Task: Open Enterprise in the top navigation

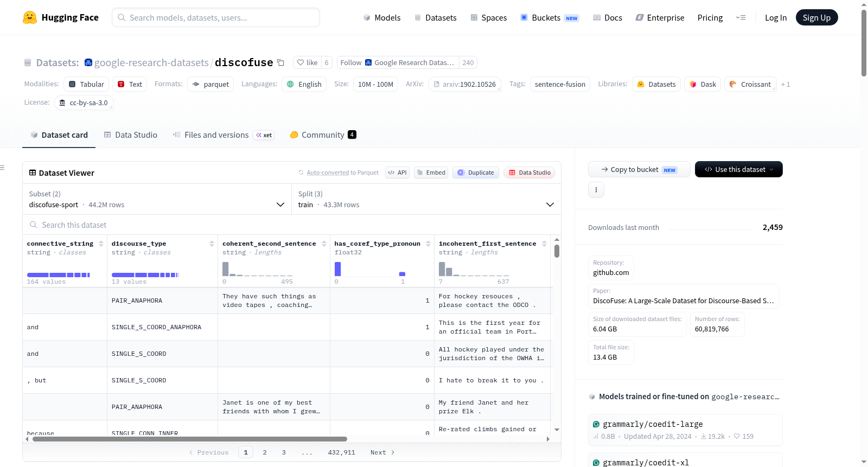Action: (660, 17)
